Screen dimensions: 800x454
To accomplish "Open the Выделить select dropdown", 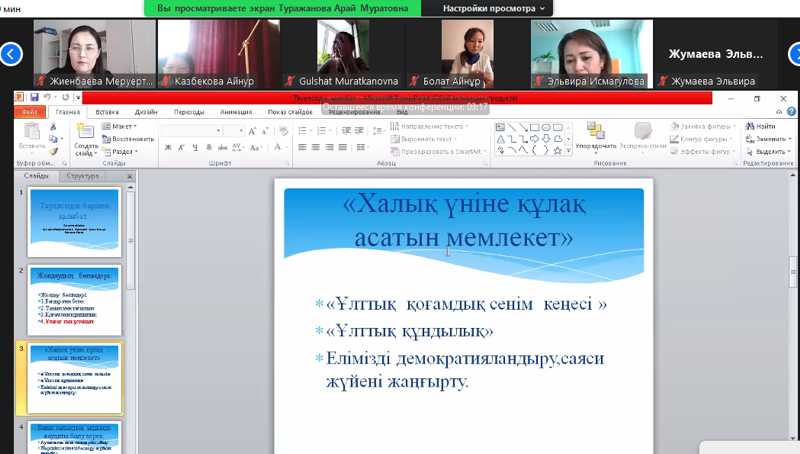I will click(766, 151).
